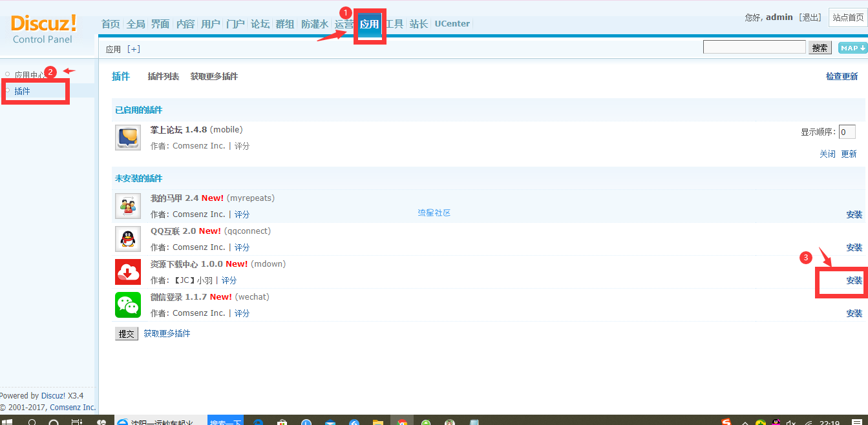Screen dimensions: 868x425
Task: Click the 微信登录 green WeChat icon
Action: [x=128, y=305]
